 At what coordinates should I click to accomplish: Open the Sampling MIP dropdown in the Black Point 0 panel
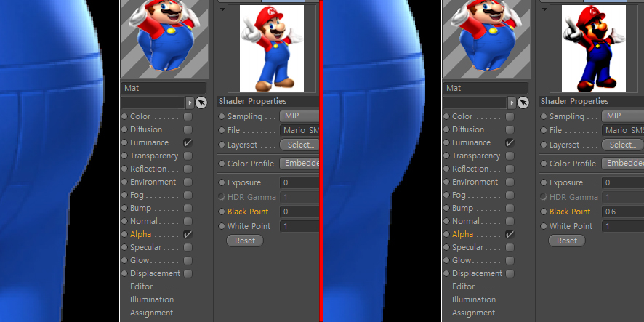coord(299,116)
